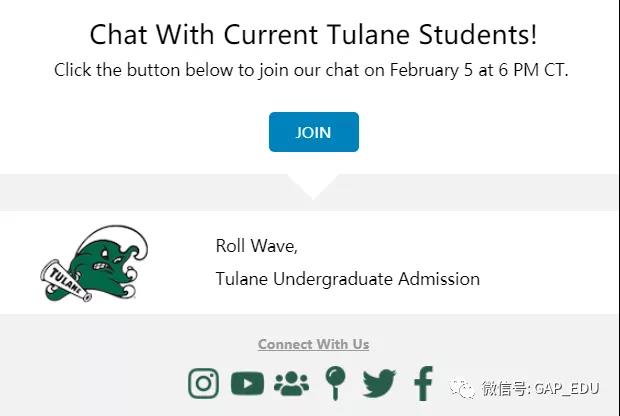The height and width of the screenshot is (416, 620).
Task: Click the blue JOIN button
Action: pos(314,132)
